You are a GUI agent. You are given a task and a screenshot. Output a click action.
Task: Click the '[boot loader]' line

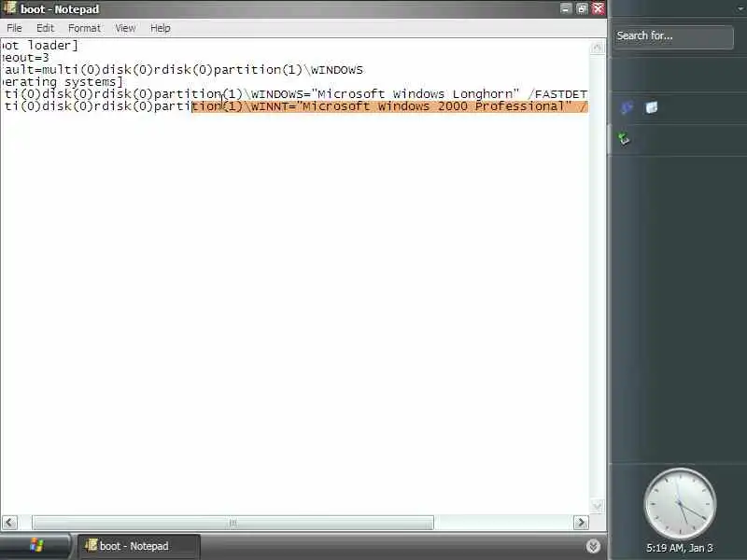point(39,45)
